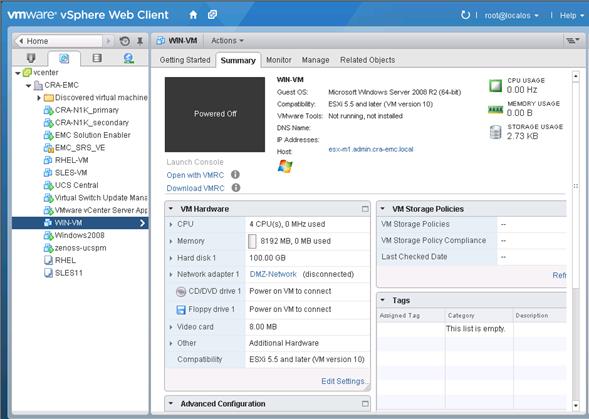This screenshot has height=419, width=589.
Task: Click the memory usage bar indicator
Action: [252, 241]
